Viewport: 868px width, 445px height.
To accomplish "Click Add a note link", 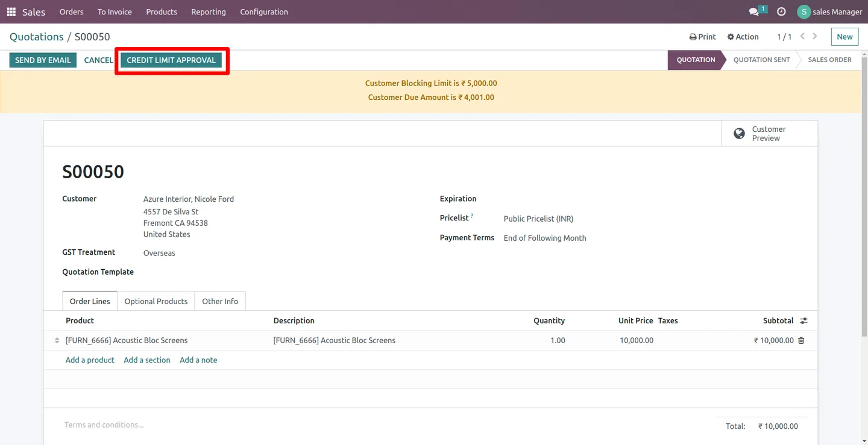I will point(198,360).
